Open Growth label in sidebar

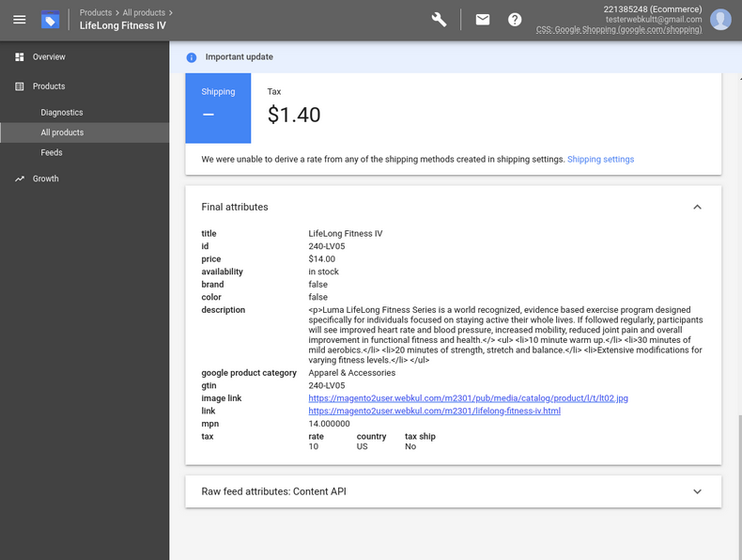pyautogui.click(x=45, y=179)
